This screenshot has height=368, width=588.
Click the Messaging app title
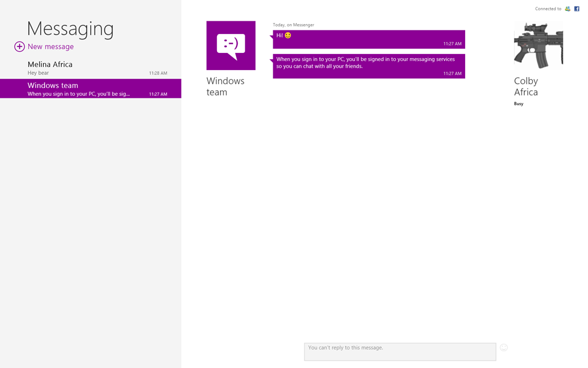[x=71, y=29]
